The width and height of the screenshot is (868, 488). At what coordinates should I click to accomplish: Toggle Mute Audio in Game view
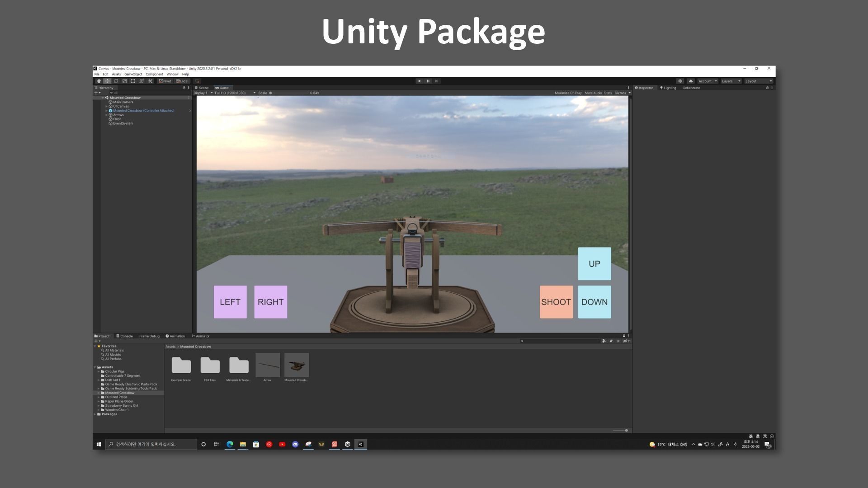[x=593, y=93]
